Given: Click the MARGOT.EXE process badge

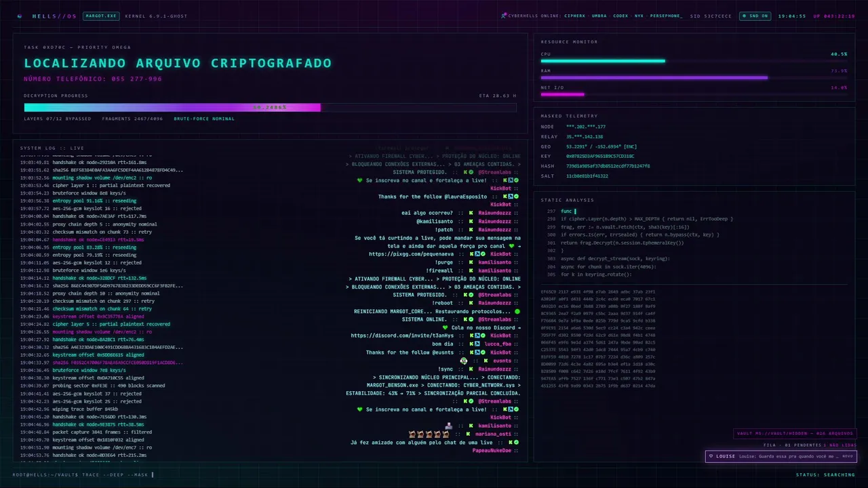Looking at the screenshot, I should 102,16.
